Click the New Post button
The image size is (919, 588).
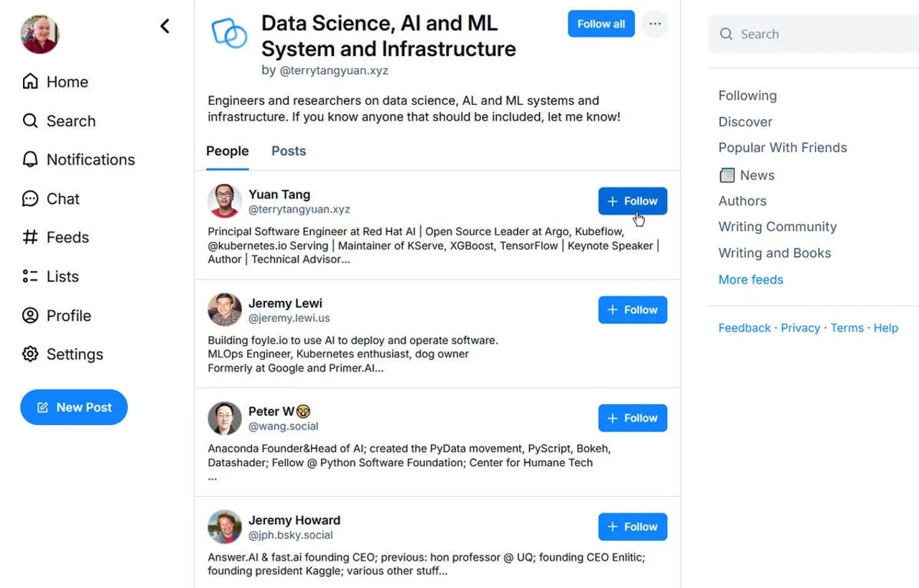(x=74, y=408)
